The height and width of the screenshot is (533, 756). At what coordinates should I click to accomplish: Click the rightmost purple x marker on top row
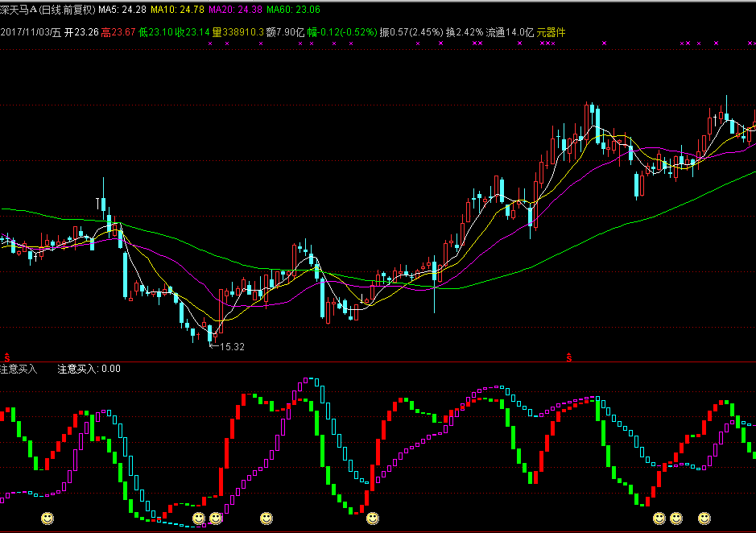tap(753, 43)
